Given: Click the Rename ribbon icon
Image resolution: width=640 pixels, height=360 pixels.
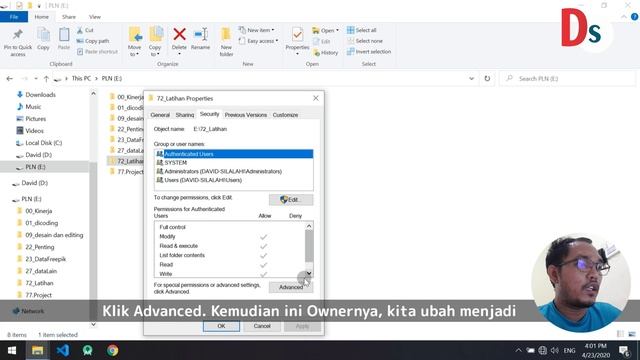Looking at the screenshot, I should (x=200, y=39).
